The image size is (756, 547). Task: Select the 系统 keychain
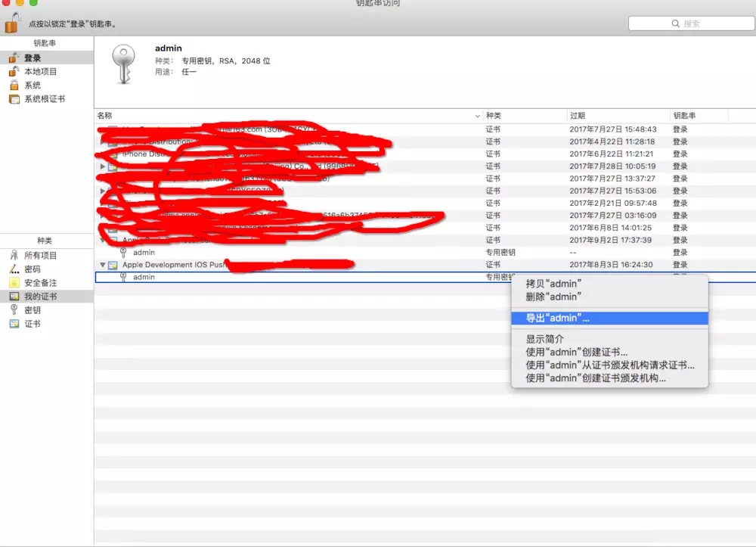pos(47,85)
